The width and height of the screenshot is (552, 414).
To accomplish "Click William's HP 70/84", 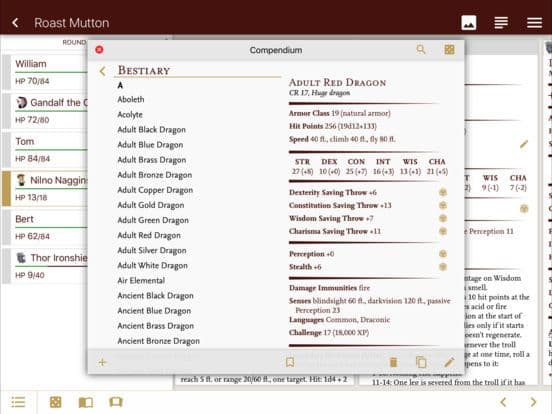I will click(x=32, y=81).
